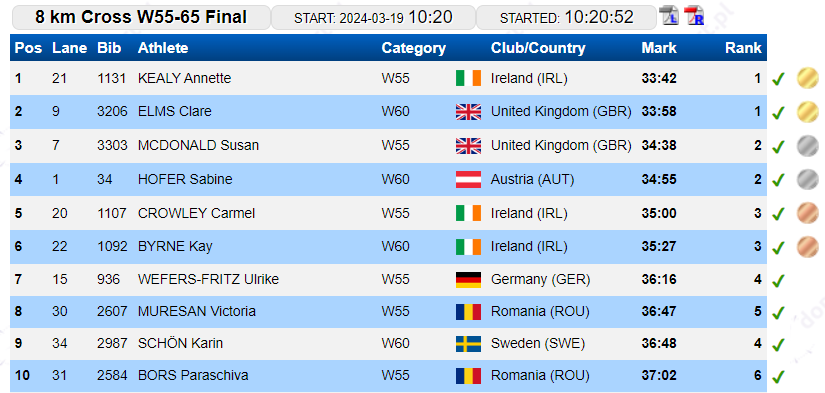Open the red results PDF icon
Screen dimensions: 825x393
pos(693,16)
